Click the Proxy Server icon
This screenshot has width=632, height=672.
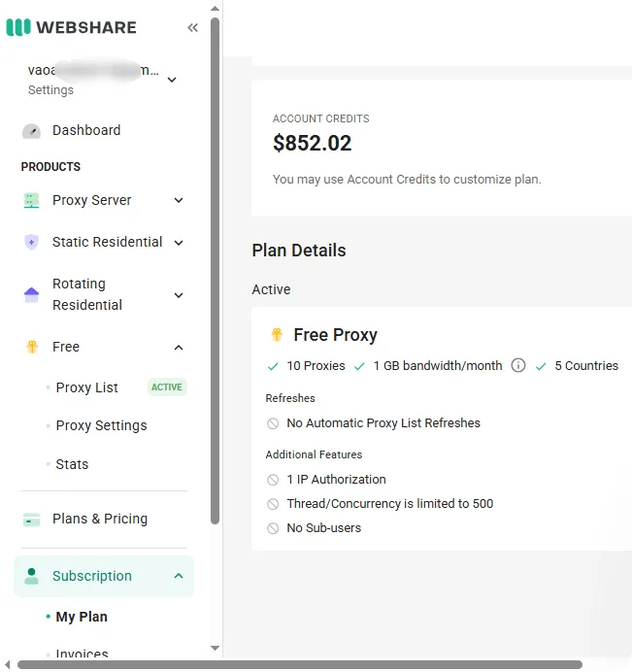(31, 200)
